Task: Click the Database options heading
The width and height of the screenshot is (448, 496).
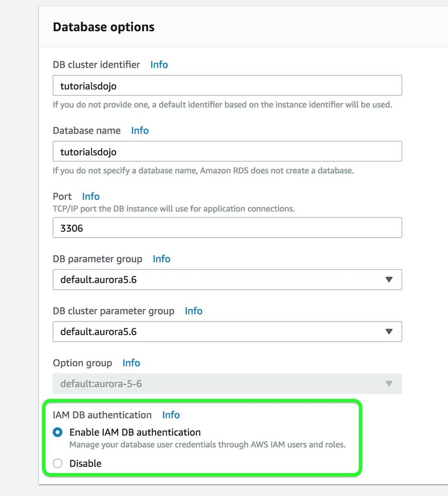Action: [x=104, y=27]
